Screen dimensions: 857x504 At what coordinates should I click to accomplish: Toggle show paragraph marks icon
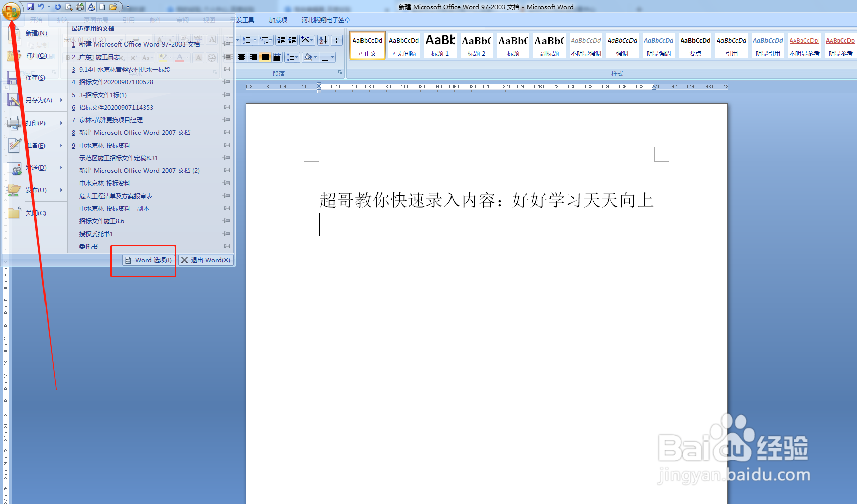tap(337, 40)
